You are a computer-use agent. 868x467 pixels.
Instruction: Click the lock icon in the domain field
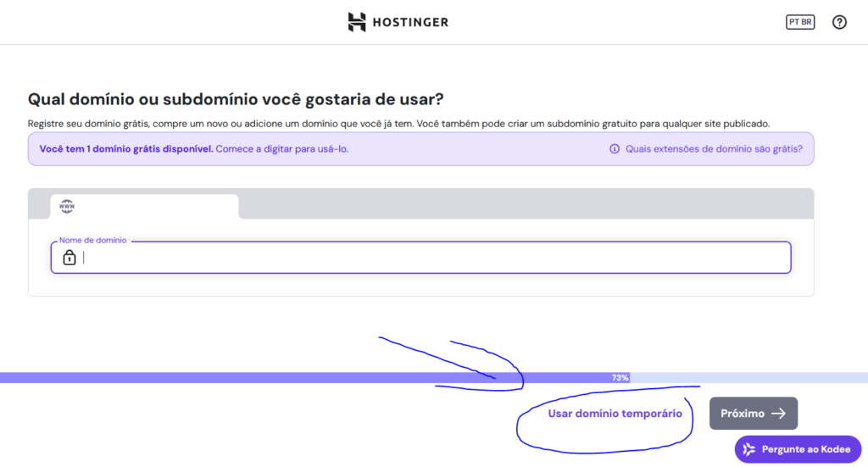(x=70, y=258)
